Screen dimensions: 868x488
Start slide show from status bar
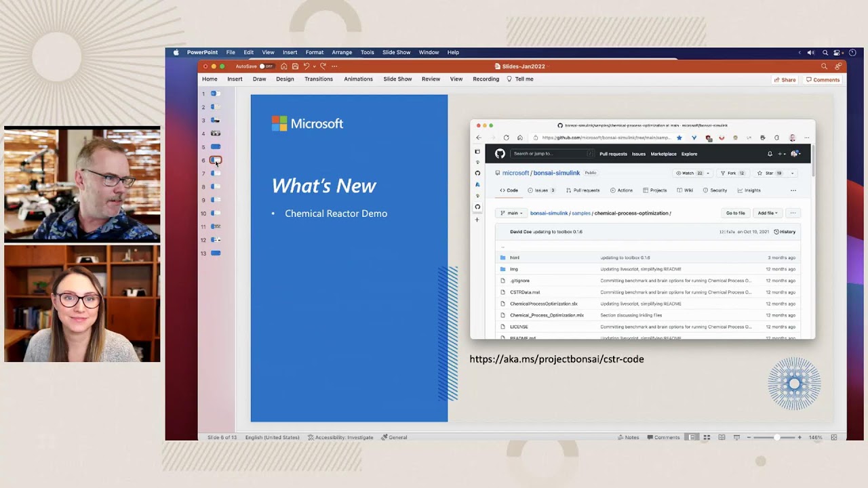click(736, 437)
